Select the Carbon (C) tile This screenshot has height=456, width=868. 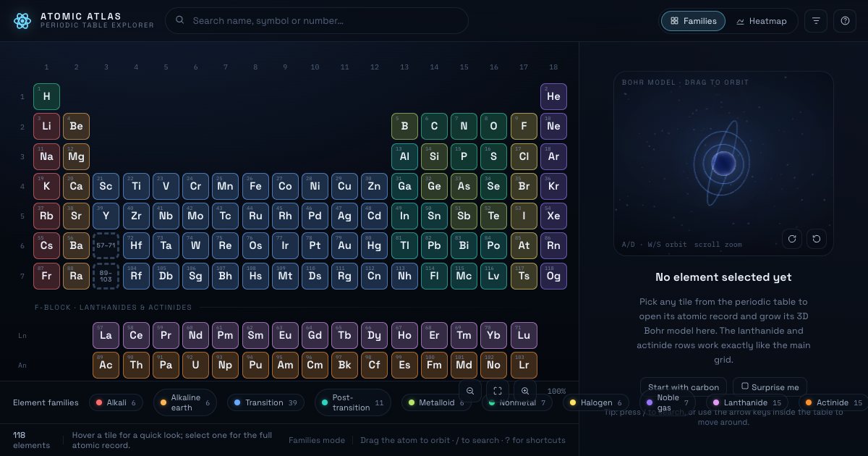pyautogui.click(x=434, y=126)
